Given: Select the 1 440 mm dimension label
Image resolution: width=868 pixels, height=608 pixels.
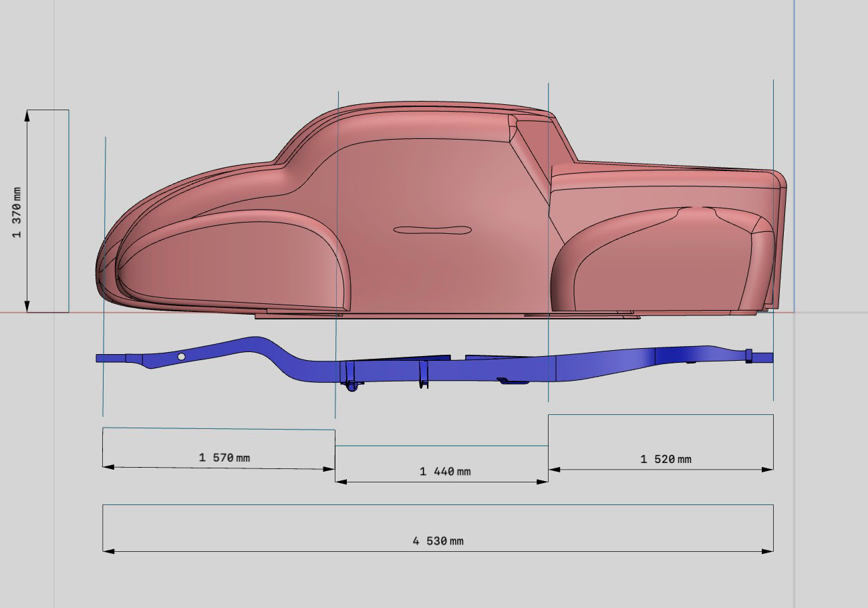Looking at the screenshot, I should (x=444, y=472).
